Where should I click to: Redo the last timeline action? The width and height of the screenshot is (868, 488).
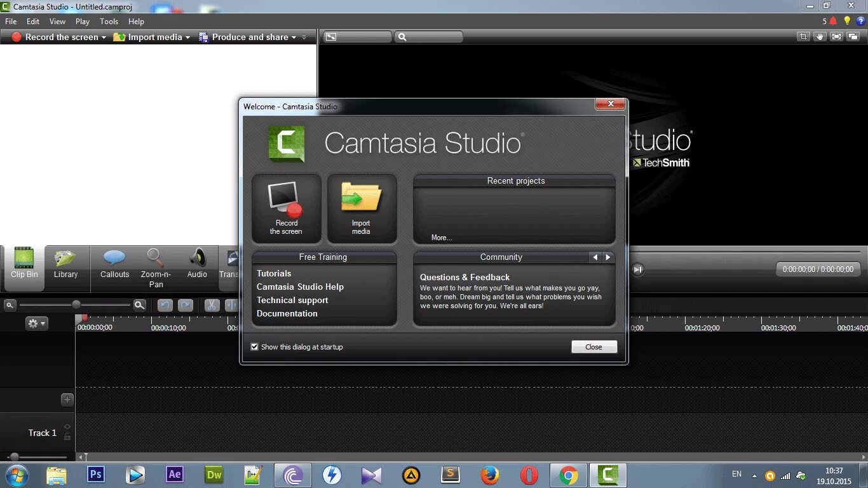(x=186, y=306)
